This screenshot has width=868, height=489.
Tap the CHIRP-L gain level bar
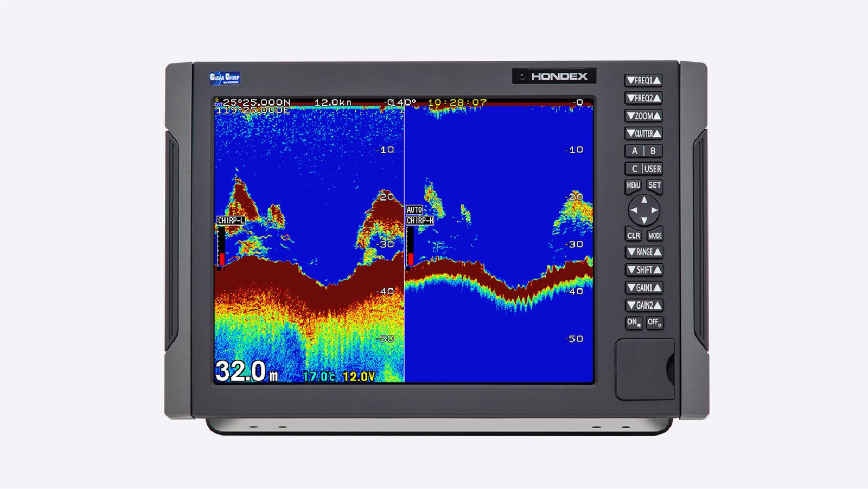tap(221, 247)
